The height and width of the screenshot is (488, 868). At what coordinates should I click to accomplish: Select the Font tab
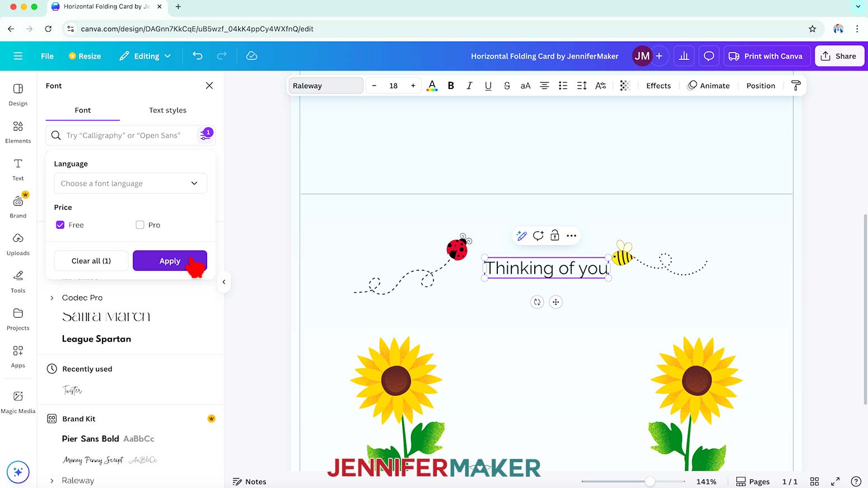83,110
